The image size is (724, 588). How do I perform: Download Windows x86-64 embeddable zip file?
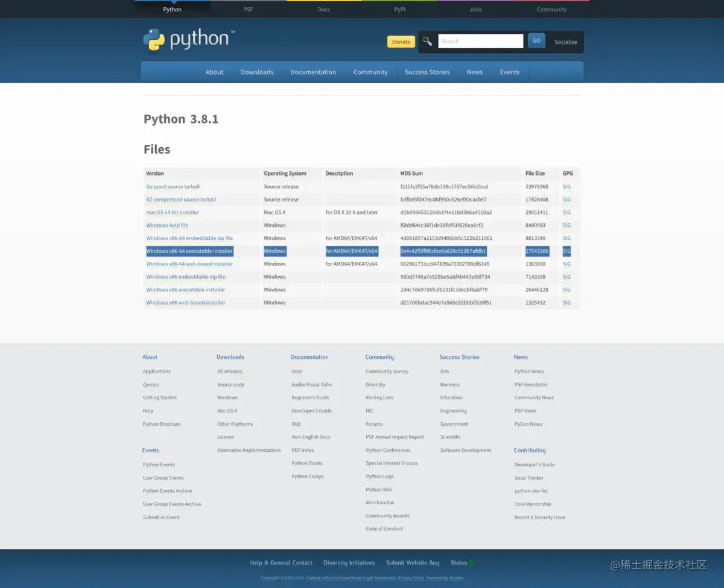(189, 238)
